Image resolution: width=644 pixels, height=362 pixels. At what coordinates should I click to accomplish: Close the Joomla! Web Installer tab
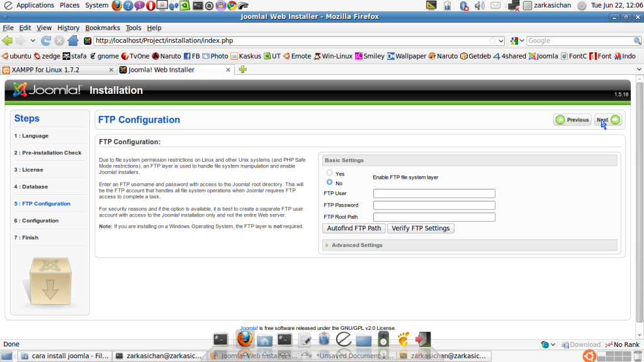pos(228,70)
